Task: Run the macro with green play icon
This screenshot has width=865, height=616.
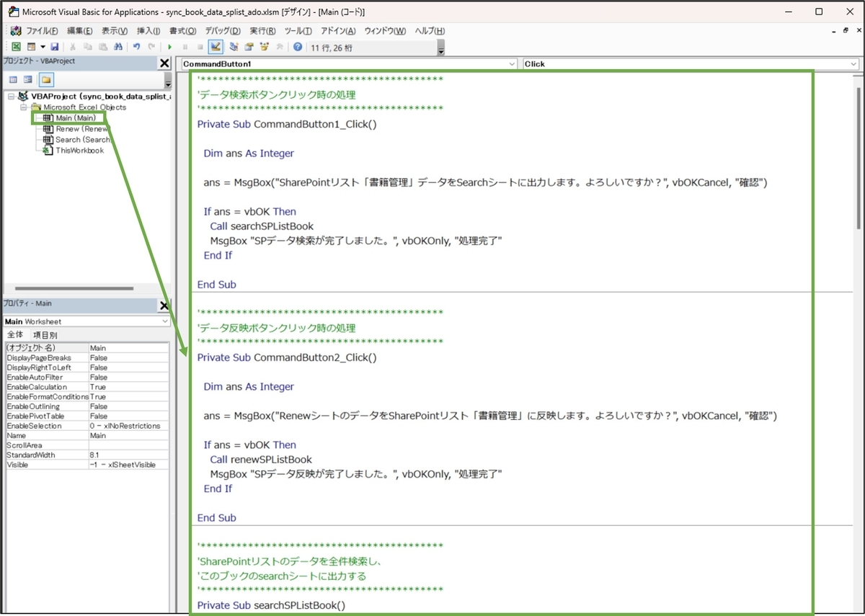Action: [x=170, y=47]
